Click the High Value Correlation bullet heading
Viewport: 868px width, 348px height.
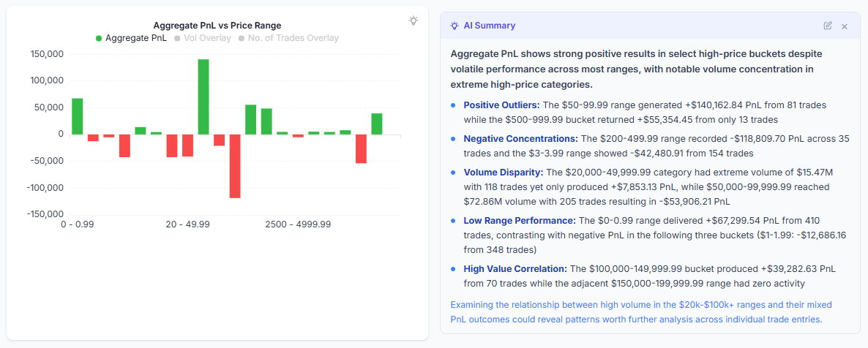coord(515,269)
